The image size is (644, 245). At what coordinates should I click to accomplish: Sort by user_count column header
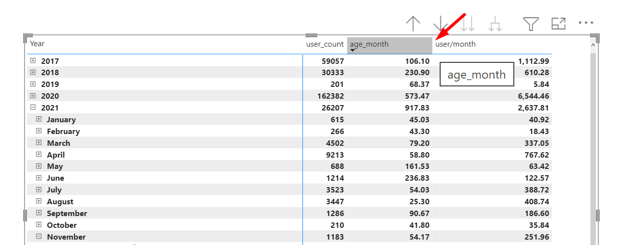(x=325, y=44)
